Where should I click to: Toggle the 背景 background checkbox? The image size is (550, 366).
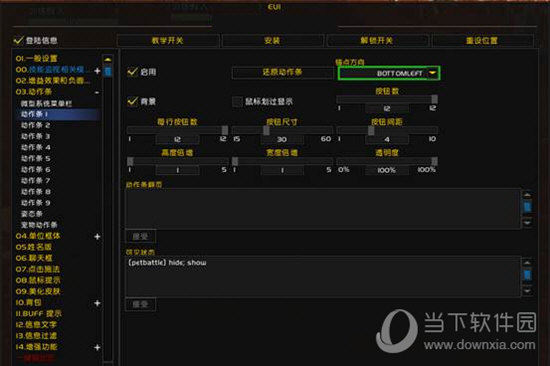tap(132, 101)
